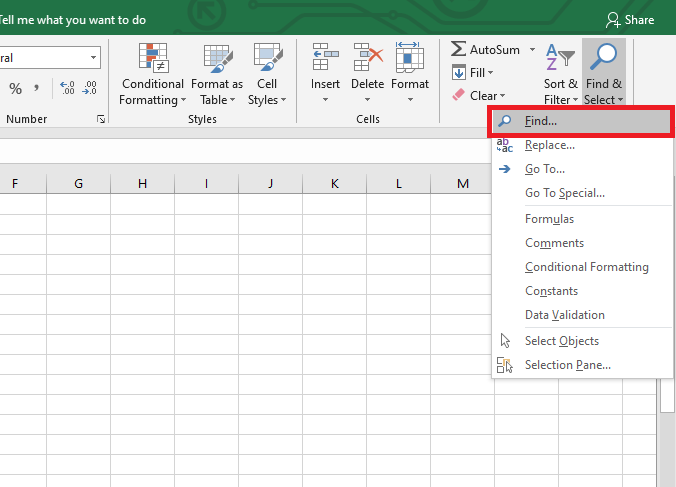Expand the AutoSum dropdown arrow
Viewport: 676px width, 487px height.
[532, 49]
